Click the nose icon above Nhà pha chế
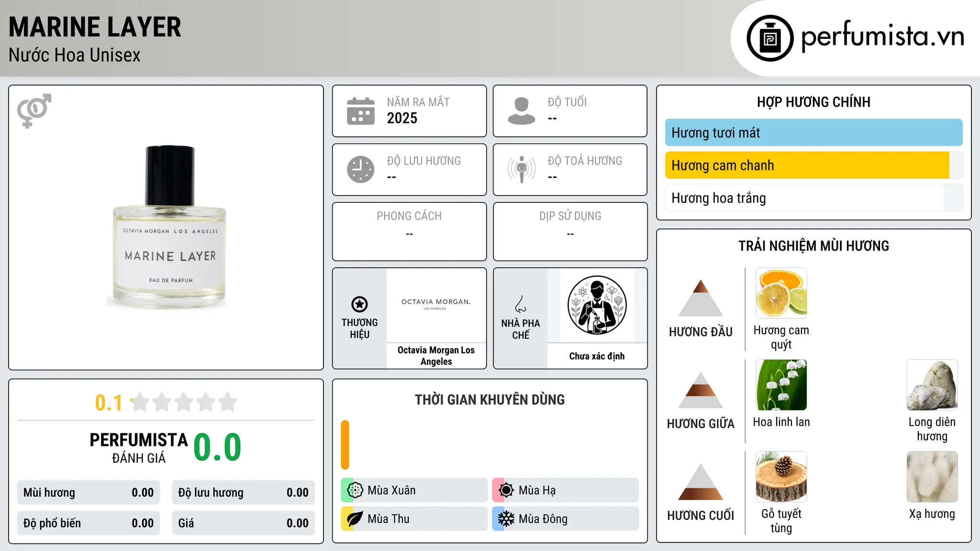Screen dimensions: 980x551 pyautogui.click(x=521, y=304)
